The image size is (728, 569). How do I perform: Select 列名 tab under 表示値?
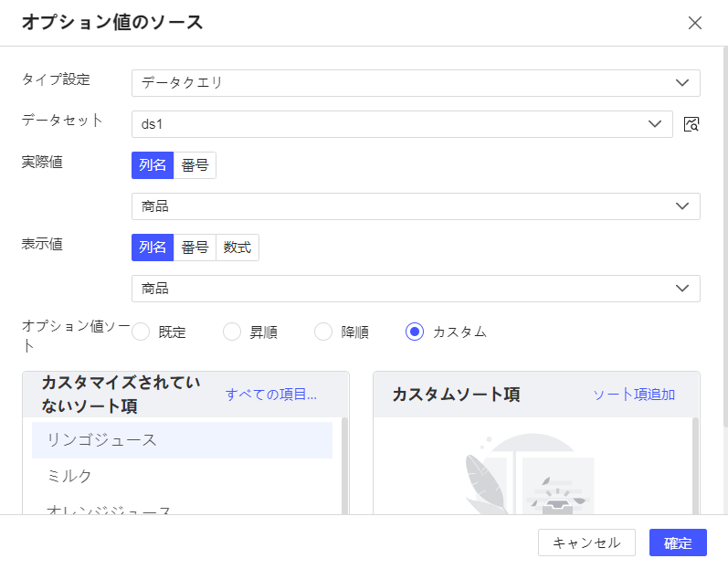pyautogui.click(x=153, y=248)
